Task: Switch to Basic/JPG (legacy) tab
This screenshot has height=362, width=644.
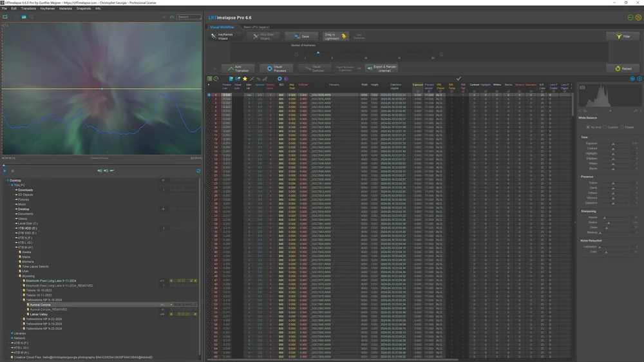Action: point(256,27)
